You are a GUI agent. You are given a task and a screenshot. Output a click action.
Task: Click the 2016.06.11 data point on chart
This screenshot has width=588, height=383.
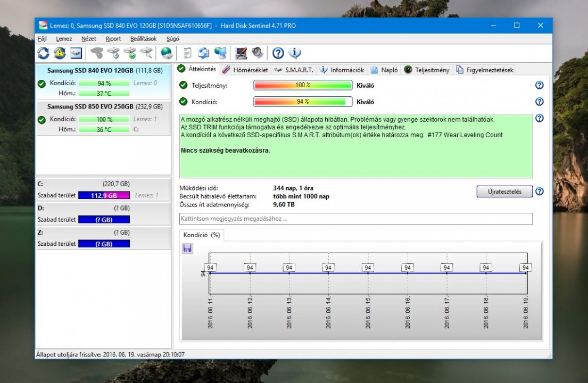pyautogui.click(x=210, y=273)
